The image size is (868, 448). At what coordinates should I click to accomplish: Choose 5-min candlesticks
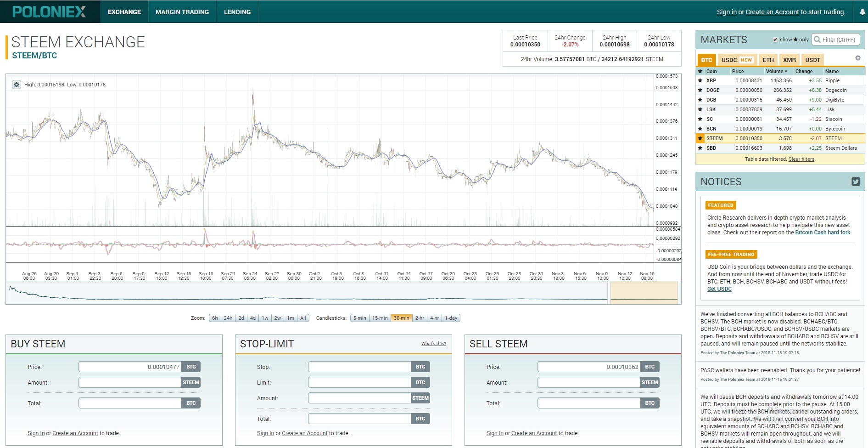(x=360, y=318)
